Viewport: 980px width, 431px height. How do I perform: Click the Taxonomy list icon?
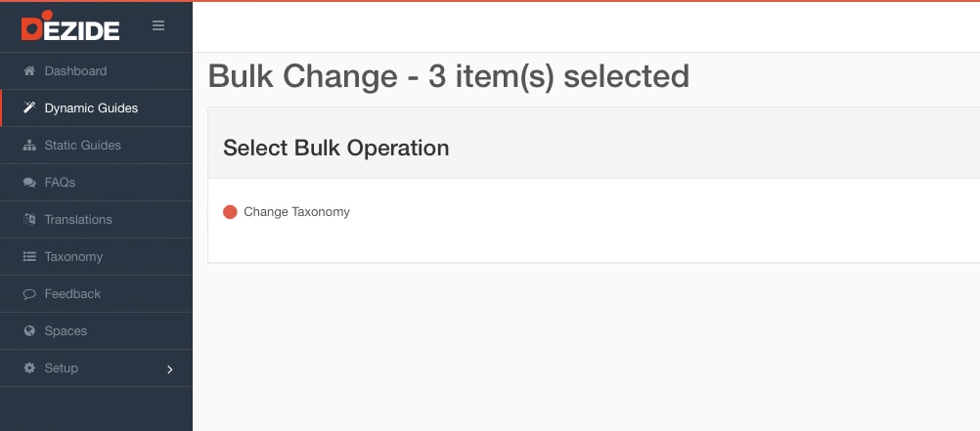29,256
